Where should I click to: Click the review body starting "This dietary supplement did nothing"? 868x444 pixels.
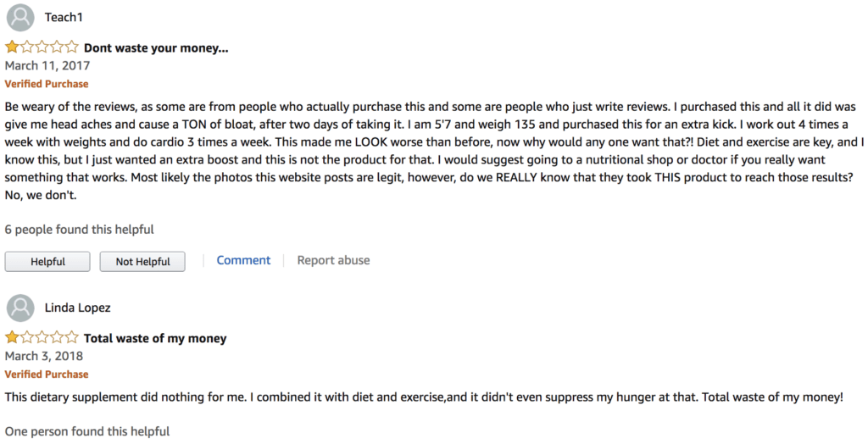coord(424,397)
